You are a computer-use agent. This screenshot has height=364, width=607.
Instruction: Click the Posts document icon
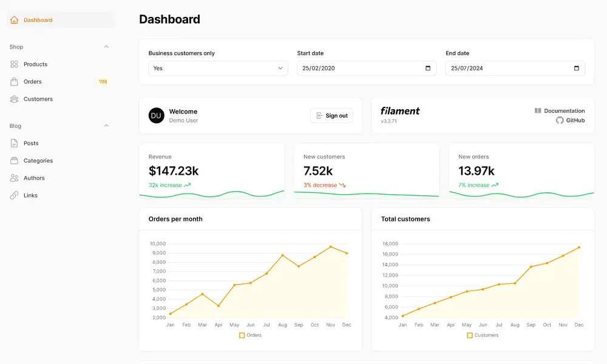[15, 143]
